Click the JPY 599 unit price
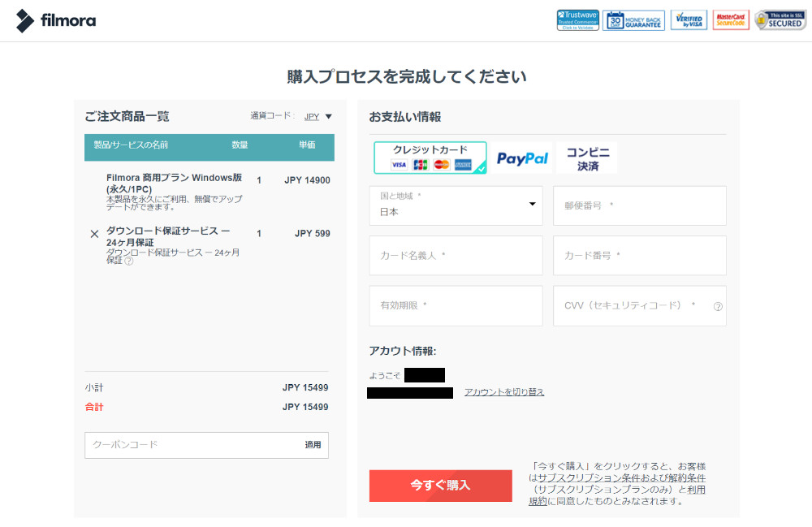Viewport: 812px width, 527px height. click(x=313, y=234)
